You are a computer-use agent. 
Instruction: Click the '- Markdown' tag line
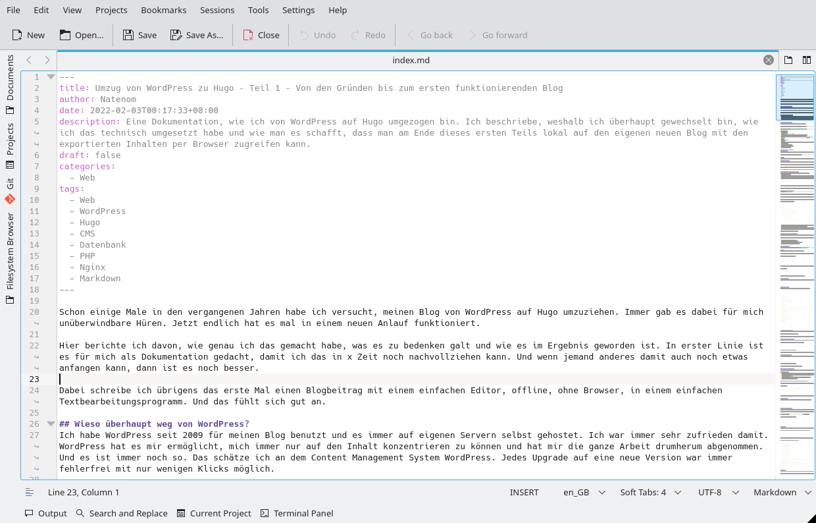(x=95, y=278)
